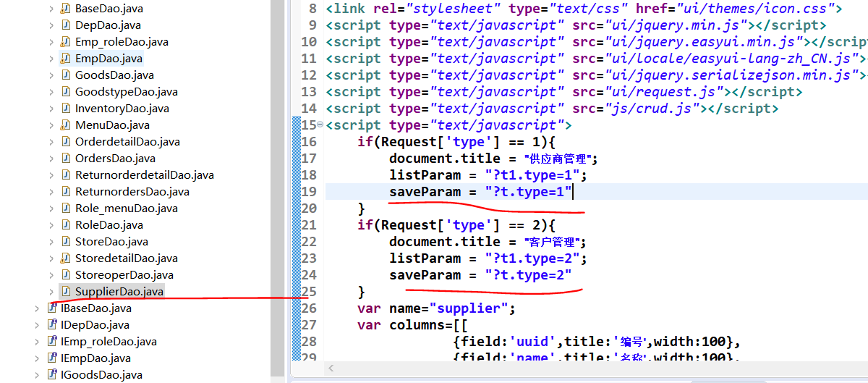
Task: Click the GoodsDao.java file icon
Action: (67, 75)
